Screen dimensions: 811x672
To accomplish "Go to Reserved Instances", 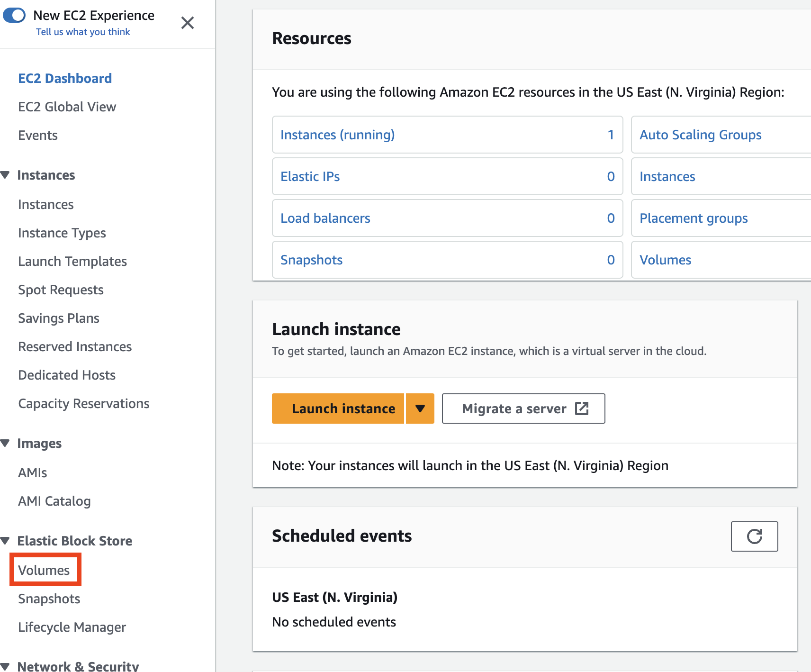I will 75,346.
